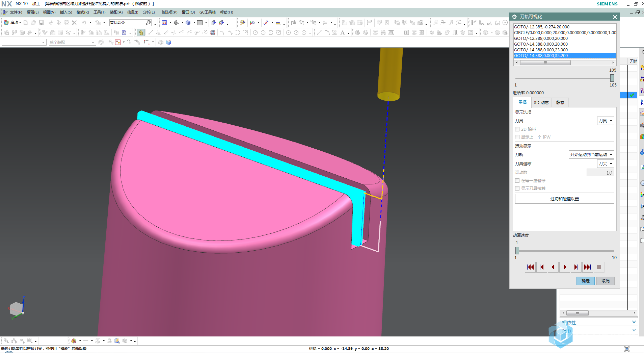Click the 启动 start application icon

click(6, 23)
